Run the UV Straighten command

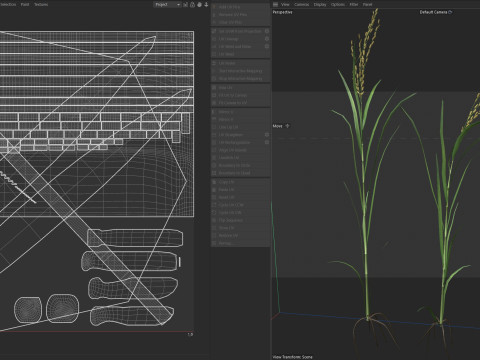point(237,135)
